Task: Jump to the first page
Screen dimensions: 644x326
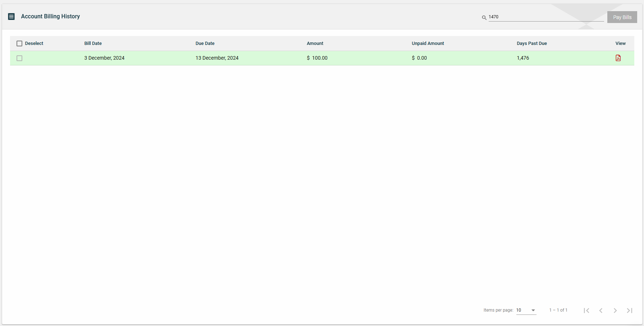Action: [x=586, y=310]
